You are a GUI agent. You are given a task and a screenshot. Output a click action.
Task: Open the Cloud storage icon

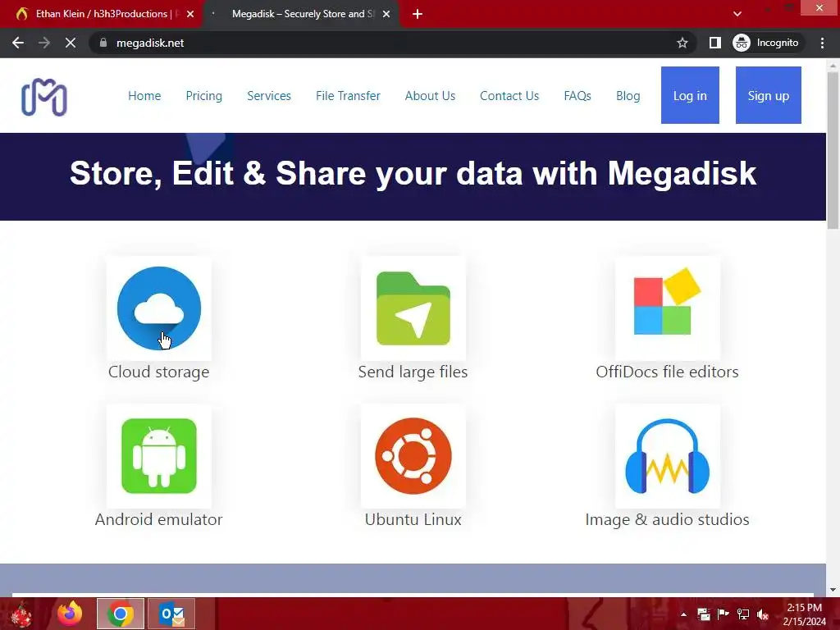(x=159, y=308)
